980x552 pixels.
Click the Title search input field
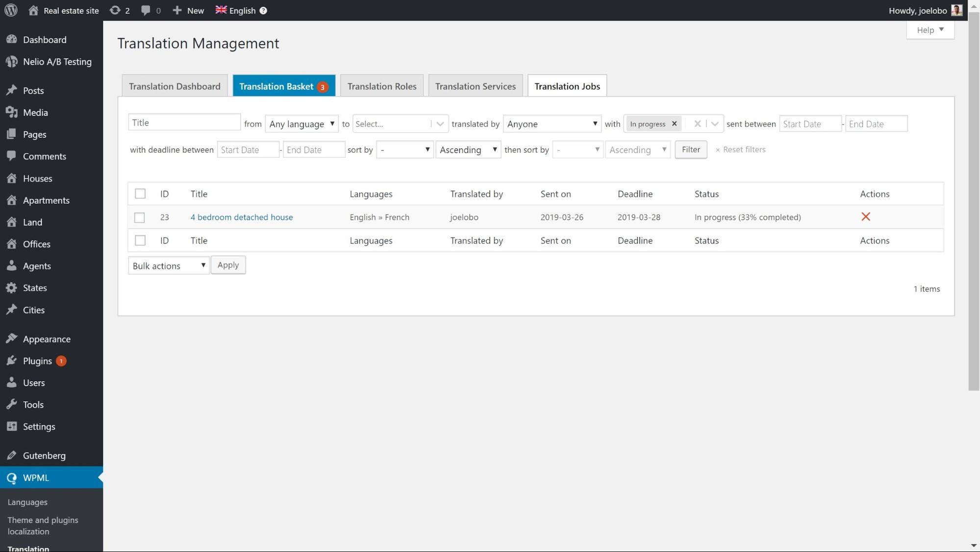(184, 123)
